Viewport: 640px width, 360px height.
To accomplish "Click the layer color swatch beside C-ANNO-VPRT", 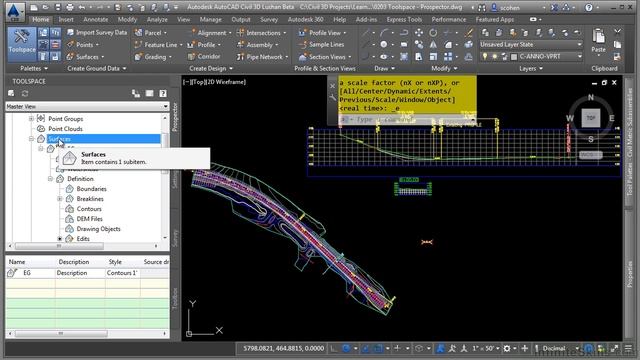I will coord(514,57).
